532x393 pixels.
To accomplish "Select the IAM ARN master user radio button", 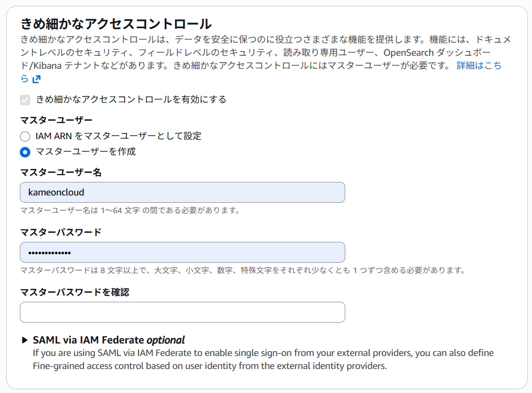I will [x=25, y=137].
